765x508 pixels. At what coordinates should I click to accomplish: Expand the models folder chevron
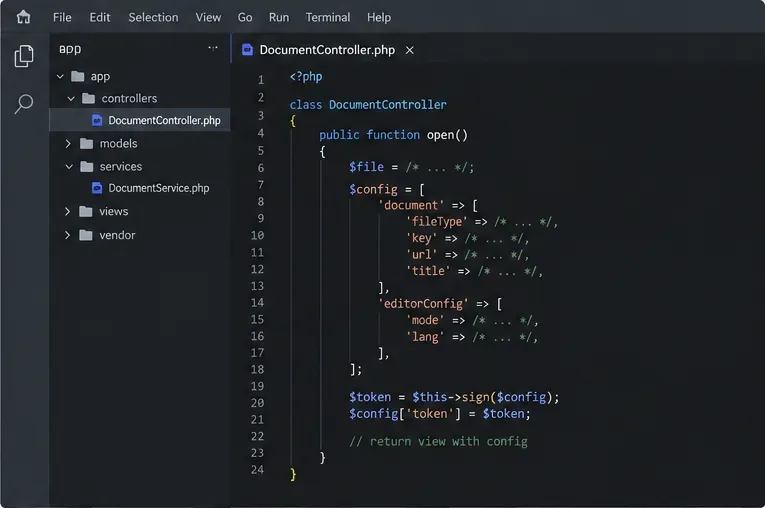point(68,143)
